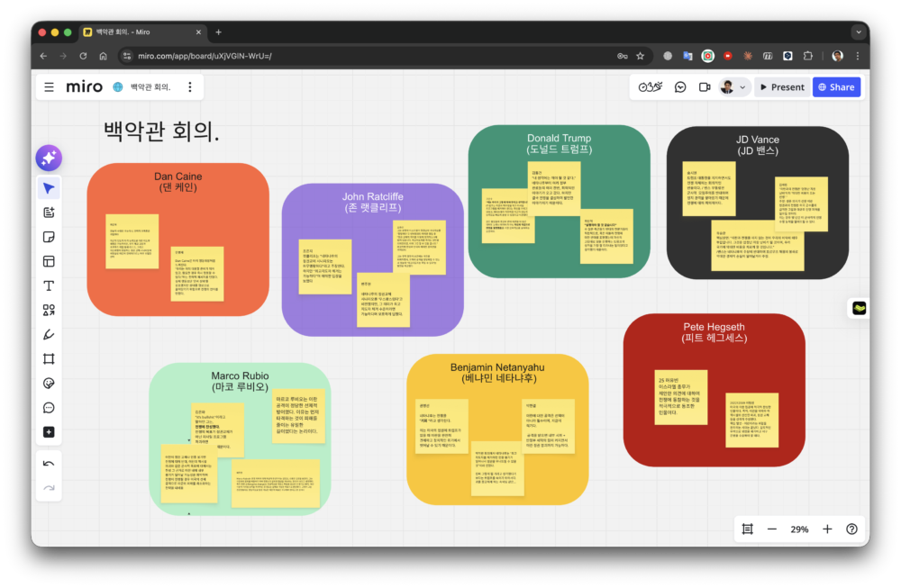Click the Present button

point(781,87)
